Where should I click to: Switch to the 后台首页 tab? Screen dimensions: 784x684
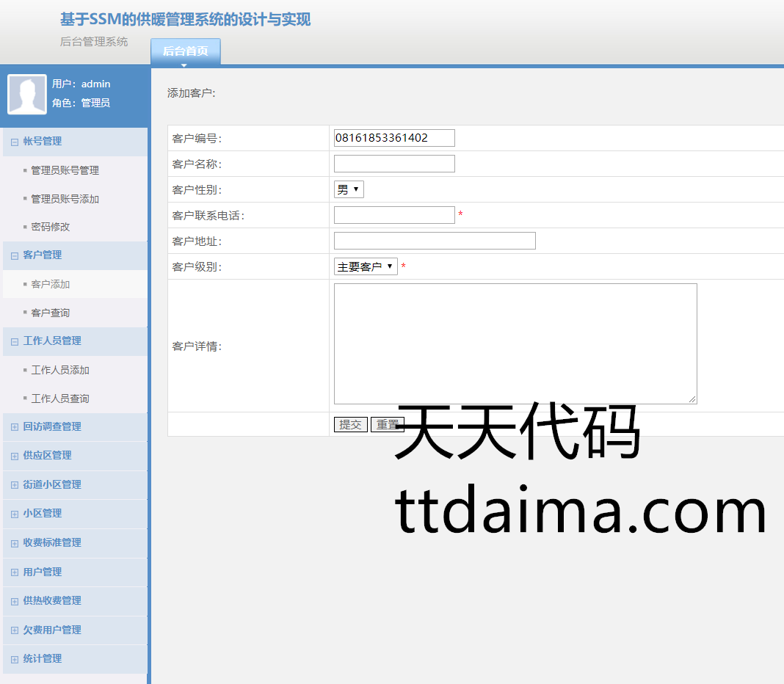[185, 51]
